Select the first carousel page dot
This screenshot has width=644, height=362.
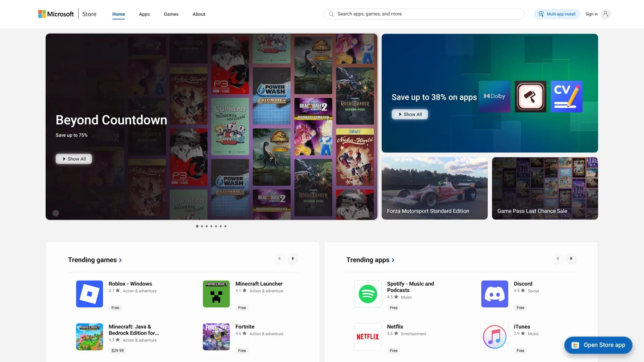197,226
